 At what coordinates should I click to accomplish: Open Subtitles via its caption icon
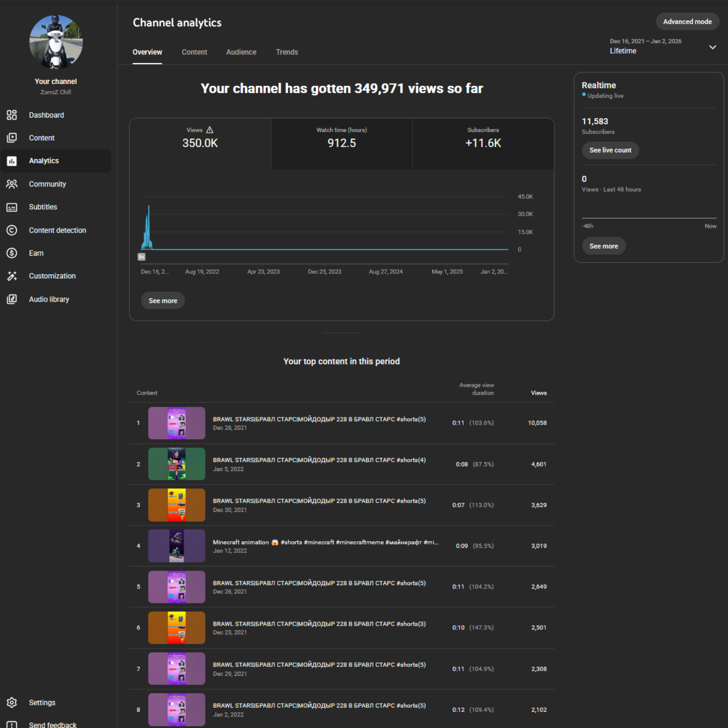coord(12,207)
